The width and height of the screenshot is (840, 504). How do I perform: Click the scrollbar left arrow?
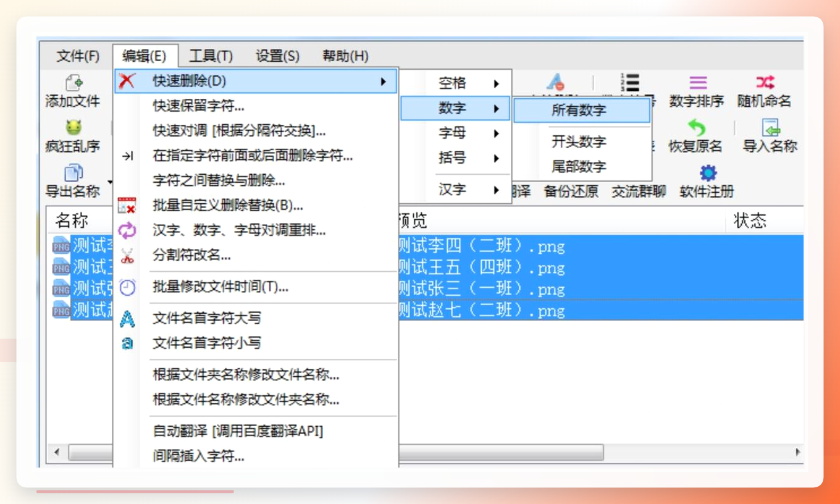(x=57, y=452)
